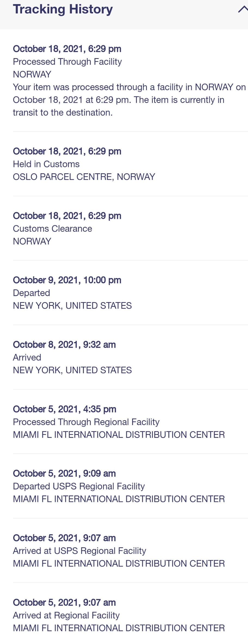The image size is (248, 644).
Task: Click the October 5, 2021, 9:09 am timestamp
Action: click(x=64, y=473)
